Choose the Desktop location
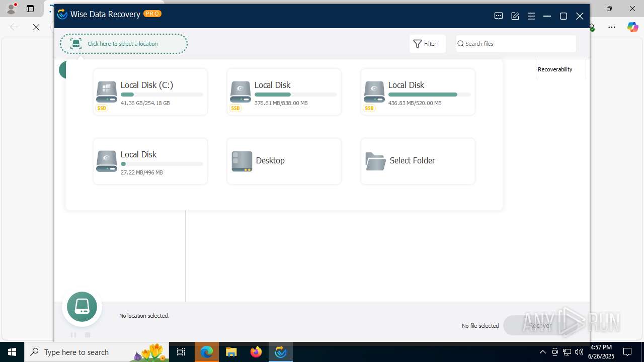 click(x=284, y=161)
